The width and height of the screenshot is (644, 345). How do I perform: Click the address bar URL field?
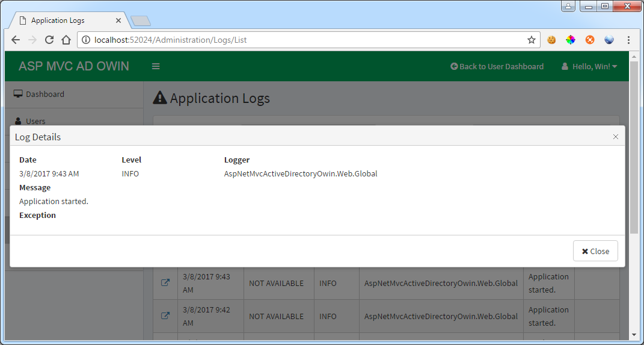308,40
